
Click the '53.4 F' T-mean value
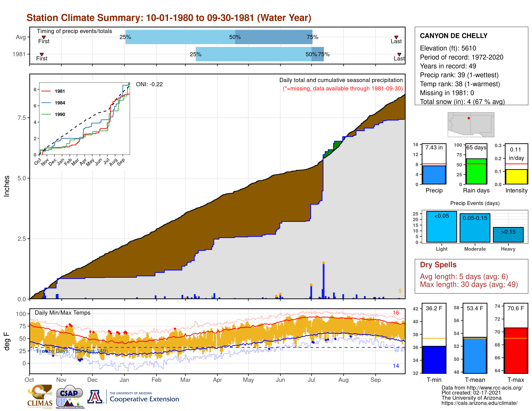pyautogui.click(x=475, y=308)
